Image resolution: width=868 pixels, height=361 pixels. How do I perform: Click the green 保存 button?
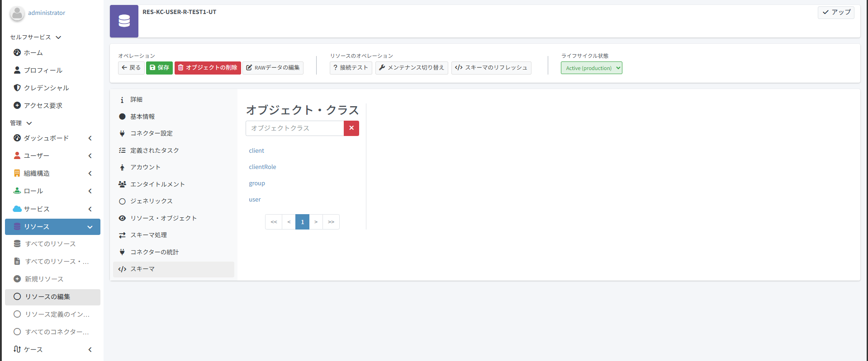coord(159,68)
